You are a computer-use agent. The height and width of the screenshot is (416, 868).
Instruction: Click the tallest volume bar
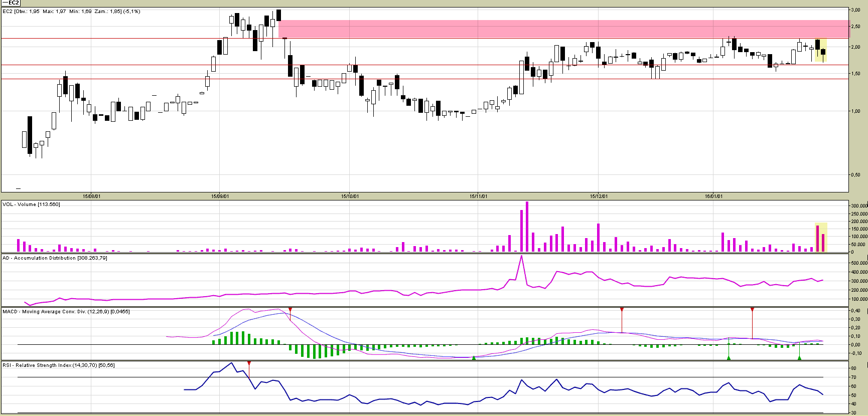[527, 227]
